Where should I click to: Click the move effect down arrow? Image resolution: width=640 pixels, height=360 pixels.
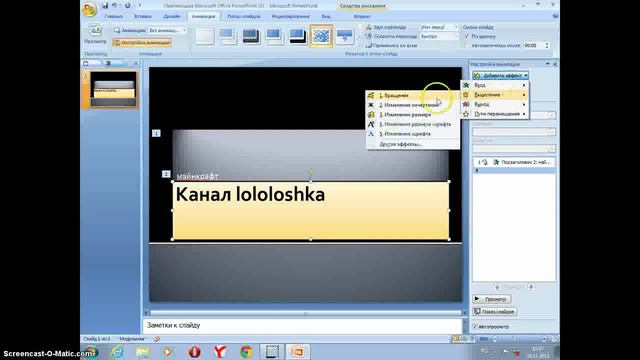[x=531, y=287]
